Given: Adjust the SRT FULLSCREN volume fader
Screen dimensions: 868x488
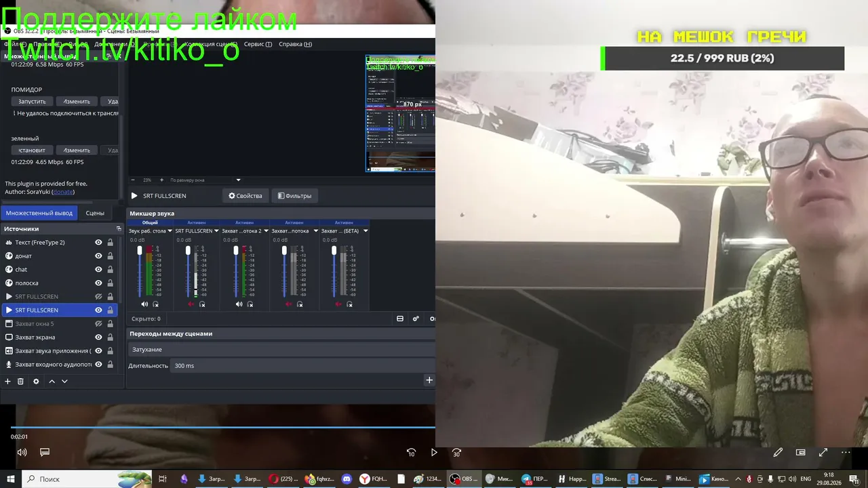Looking at the screenshot, I should (188, 251).
